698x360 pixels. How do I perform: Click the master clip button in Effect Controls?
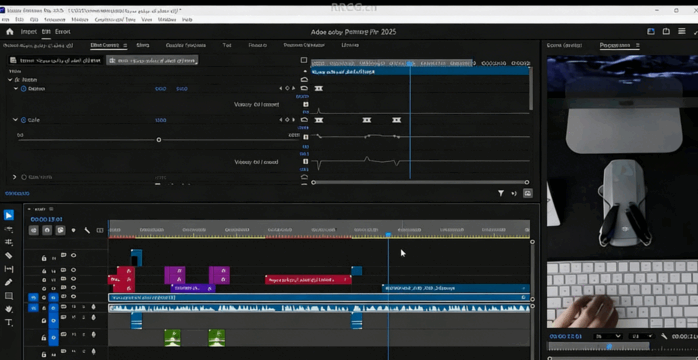(x=56, y=60)
